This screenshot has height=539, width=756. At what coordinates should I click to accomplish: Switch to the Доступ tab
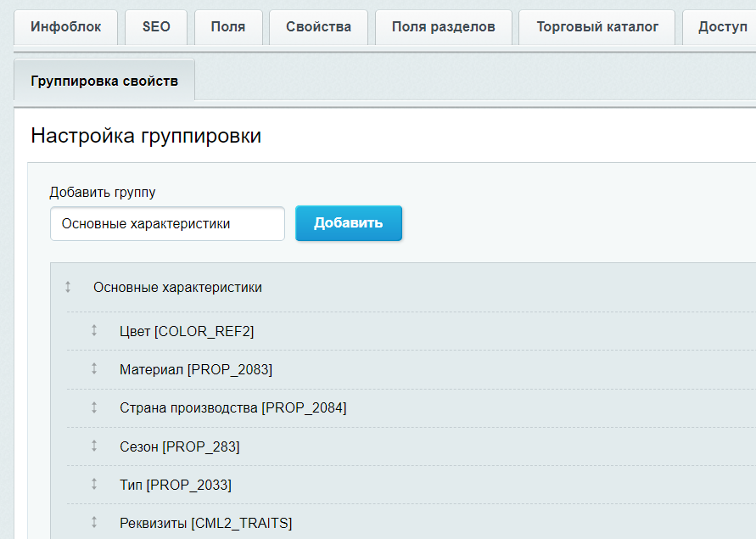click(722, 27)
